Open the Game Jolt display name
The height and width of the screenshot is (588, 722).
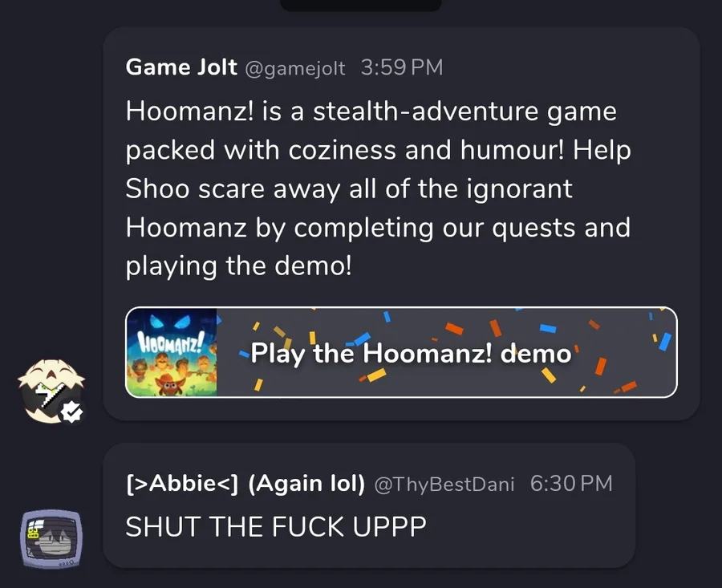point(181,67)
